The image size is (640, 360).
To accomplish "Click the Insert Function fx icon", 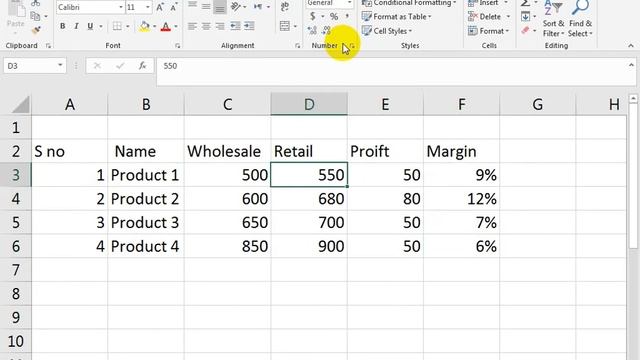I will 142,66.
